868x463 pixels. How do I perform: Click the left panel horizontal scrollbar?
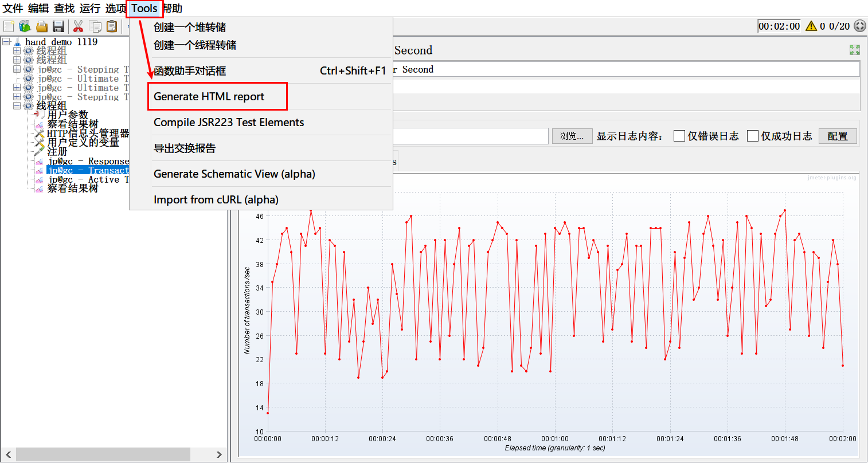coord(103,454)
